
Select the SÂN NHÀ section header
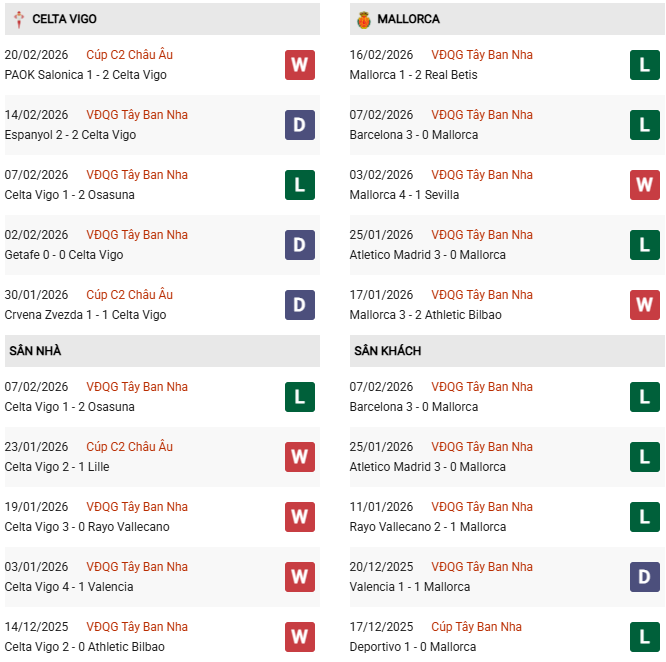(x=35, y=351)
